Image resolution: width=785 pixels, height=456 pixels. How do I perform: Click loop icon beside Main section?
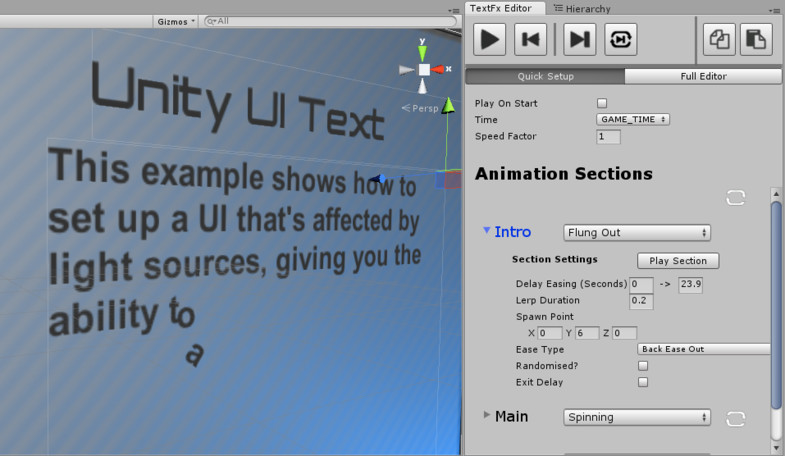click(735, 418)
